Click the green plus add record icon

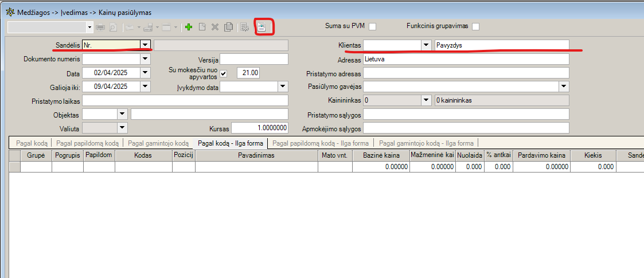188,27
